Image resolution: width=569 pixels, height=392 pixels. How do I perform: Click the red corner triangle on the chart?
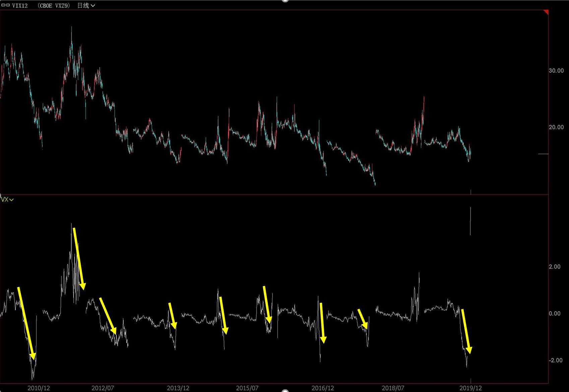click(546, 12)
